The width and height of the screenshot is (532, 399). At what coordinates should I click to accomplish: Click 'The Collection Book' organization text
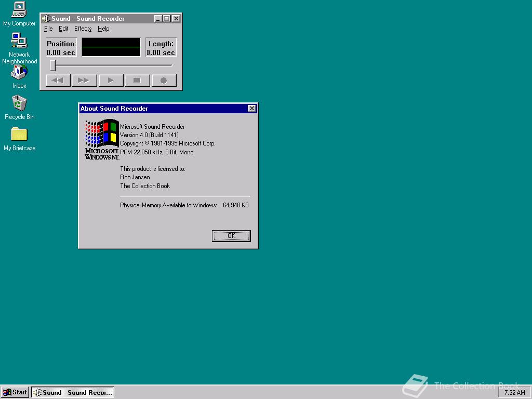coord(145,186)
